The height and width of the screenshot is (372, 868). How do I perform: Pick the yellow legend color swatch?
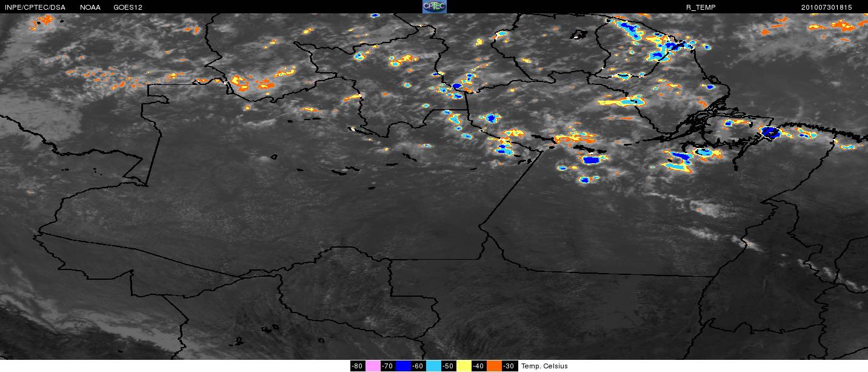point(464,366)
